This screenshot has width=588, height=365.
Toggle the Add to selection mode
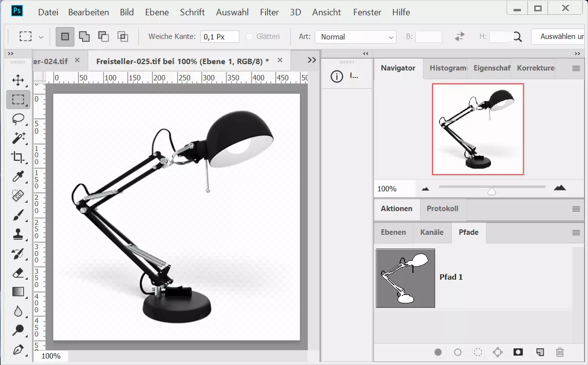pyautogui.click(x=85, y=36)
